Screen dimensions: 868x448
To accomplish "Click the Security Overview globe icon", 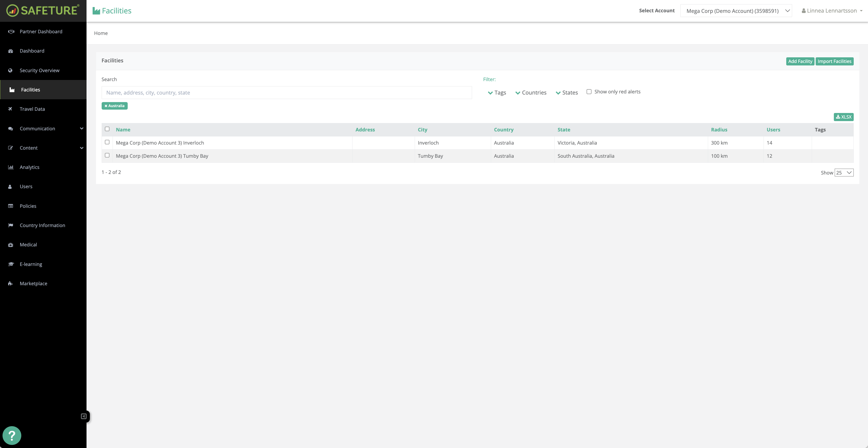I will (10, 70).
